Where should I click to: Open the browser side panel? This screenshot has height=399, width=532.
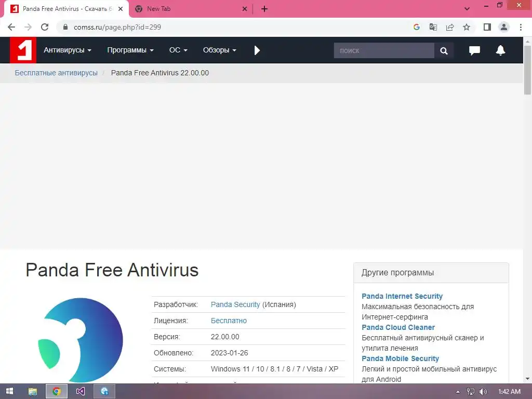487,27
